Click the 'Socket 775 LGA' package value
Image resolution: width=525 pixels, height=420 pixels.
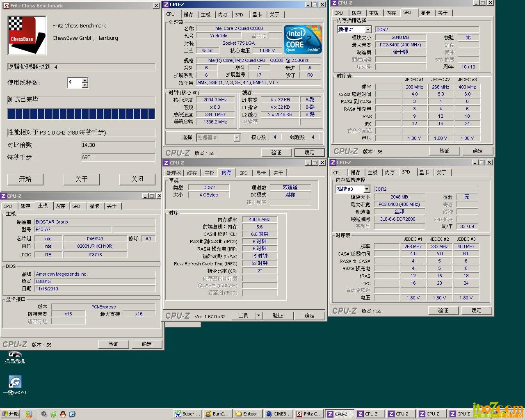tap(239, 43)
